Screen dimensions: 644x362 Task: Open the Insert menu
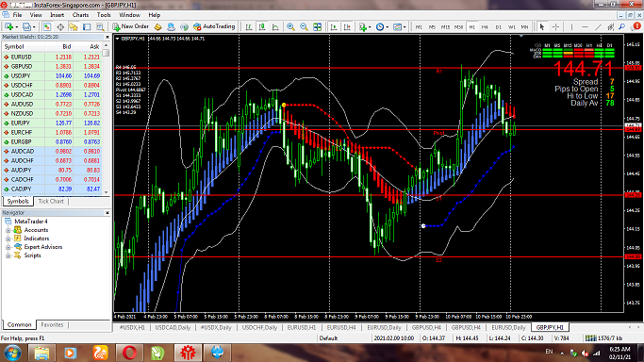[x=58, y=15]
